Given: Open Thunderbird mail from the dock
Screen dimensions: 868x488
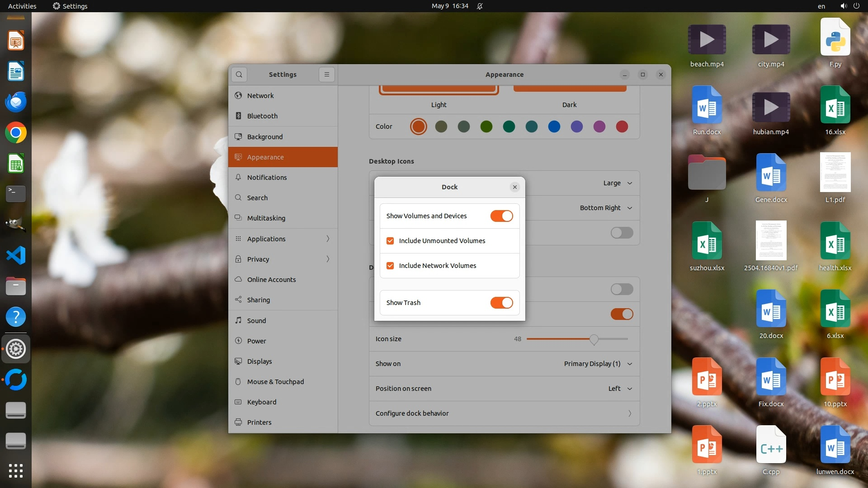Looking at the screenshot, I should [16, 102].
